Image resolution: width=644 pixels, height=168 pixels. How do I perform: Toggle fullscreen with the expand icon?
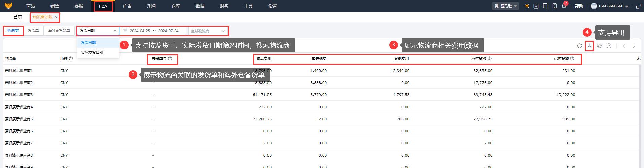(x=638, y=6)
